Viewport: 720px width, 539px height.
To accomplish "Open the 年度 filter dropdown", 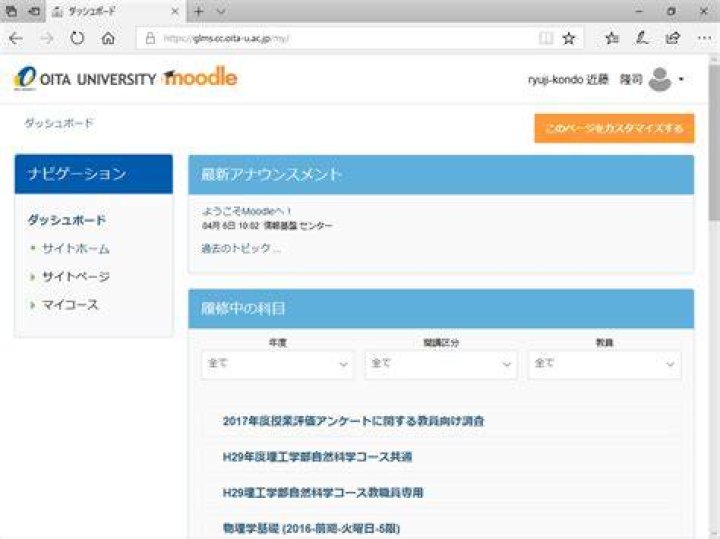I will click(277, 364).
